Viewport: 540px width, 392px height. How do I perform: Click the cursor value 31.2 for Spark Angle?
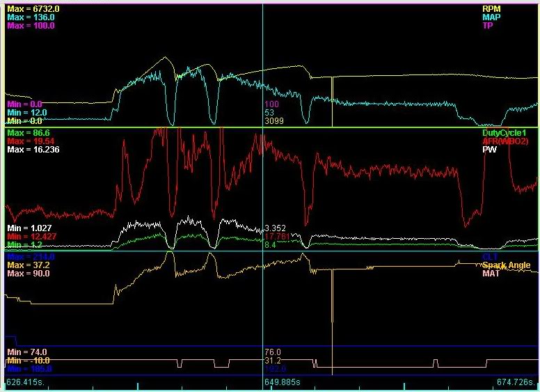pyautogui.click(x=272, y=361)
